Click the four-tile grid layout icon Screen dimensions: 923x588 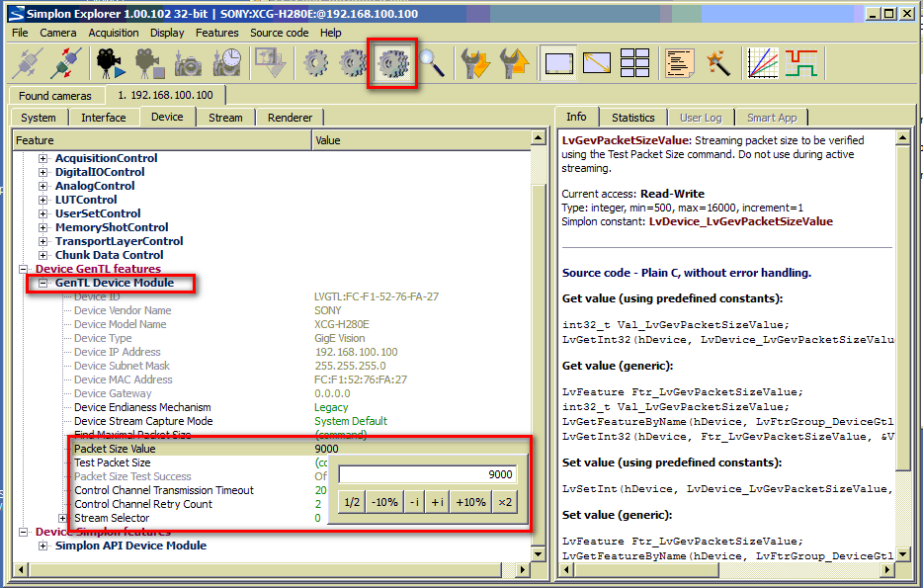[634, 64]
